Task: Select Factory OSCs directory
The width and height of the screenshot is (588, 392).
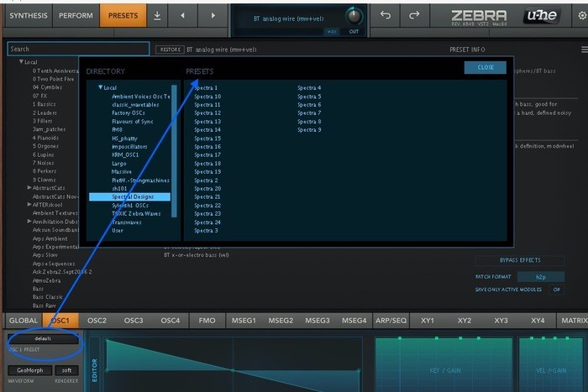Action: [x=129, y=112]
